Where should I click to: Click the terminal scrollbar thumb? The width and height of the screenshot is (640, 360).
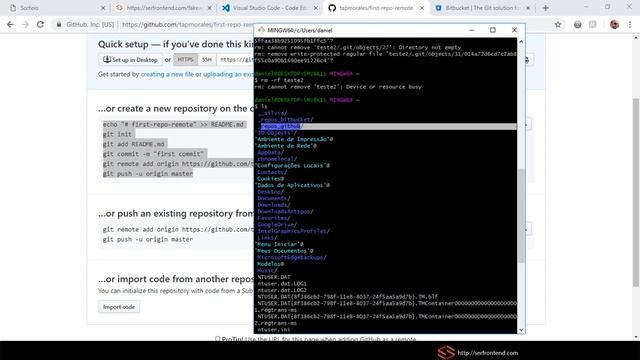click(521, 216)
